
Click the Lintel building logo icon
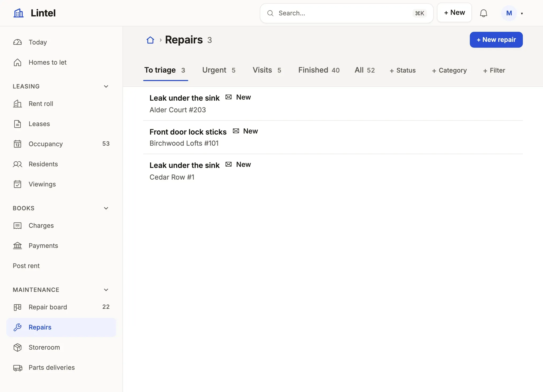click(x=19, y=13)
